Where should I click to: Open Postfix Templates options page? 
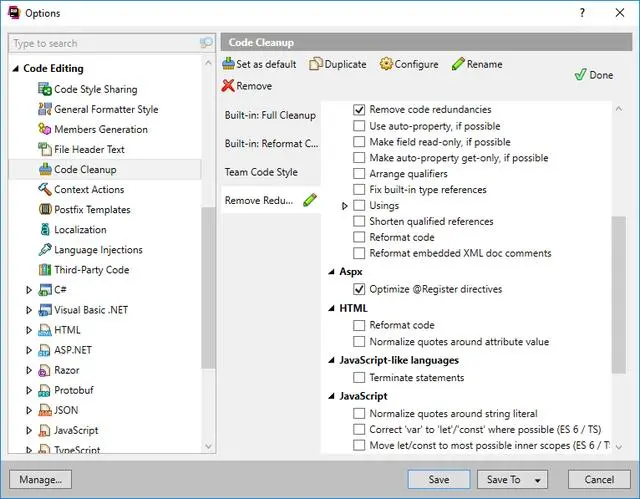(x=92, y=209)
